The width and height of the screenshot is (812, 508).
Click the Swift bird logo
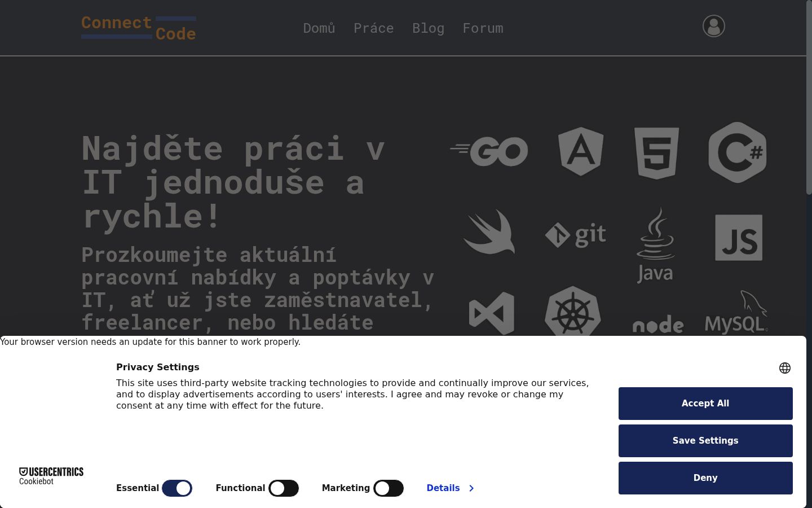(x=489, y=232)
